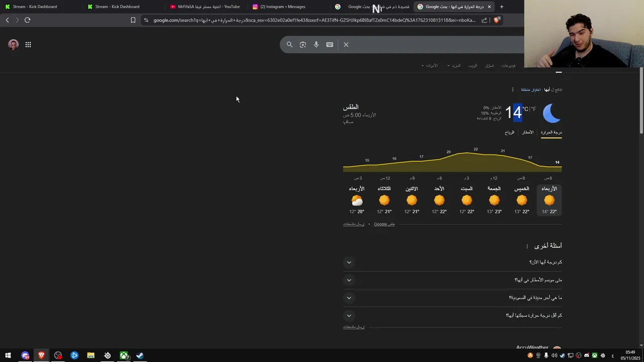
Task: Select the السبت forecast day
Action: pyautogui.click(x=467, y=200)
